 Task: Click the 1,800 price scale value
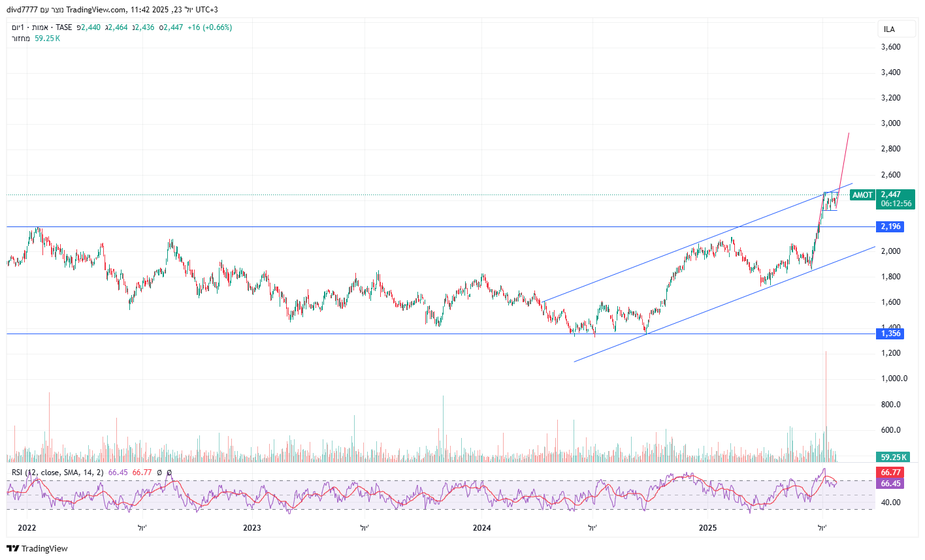[890, 277]
